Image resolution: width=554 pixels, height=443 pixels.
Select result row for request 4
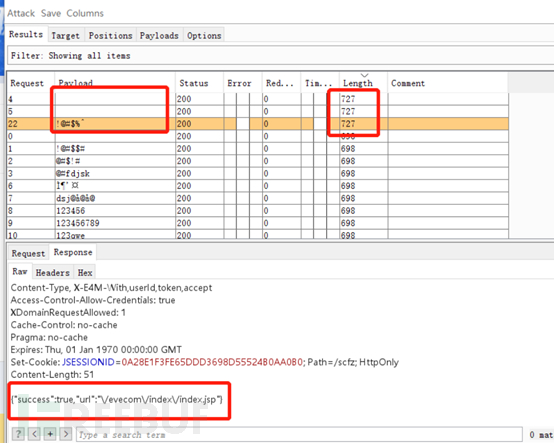(x=258, y=99)
